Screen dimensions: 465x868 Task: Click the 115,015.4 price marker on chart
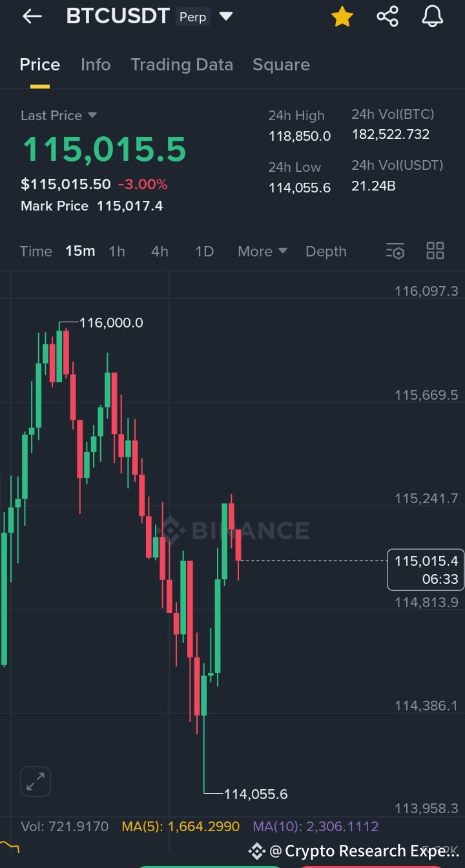click(426, 570)
